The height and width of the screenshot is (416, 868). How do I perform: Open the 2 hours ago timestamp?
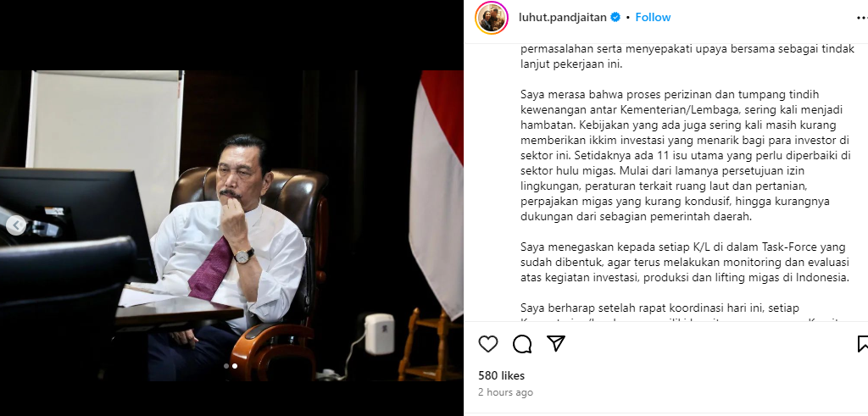505,392
